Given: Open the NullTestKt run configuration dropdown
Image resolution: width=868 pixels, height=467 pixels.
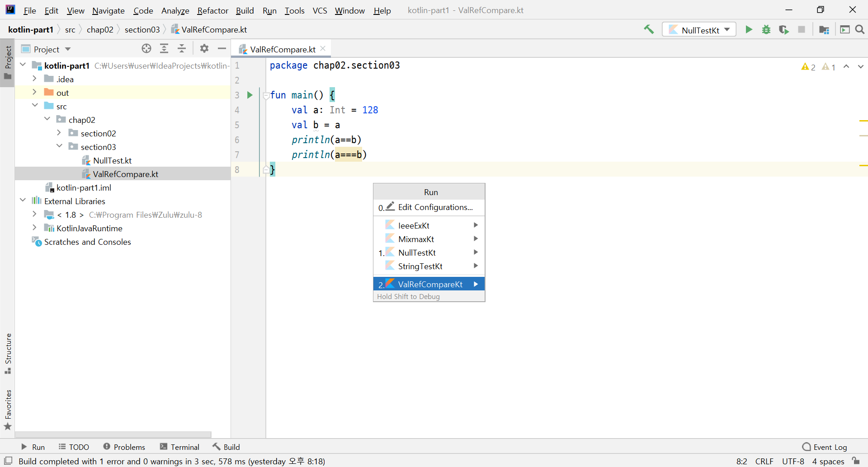Looking at the screenshot, I should [699, 29].
